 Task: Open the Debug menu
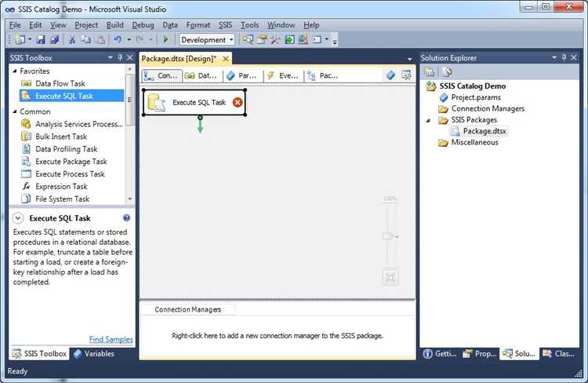tap(143, 25)
